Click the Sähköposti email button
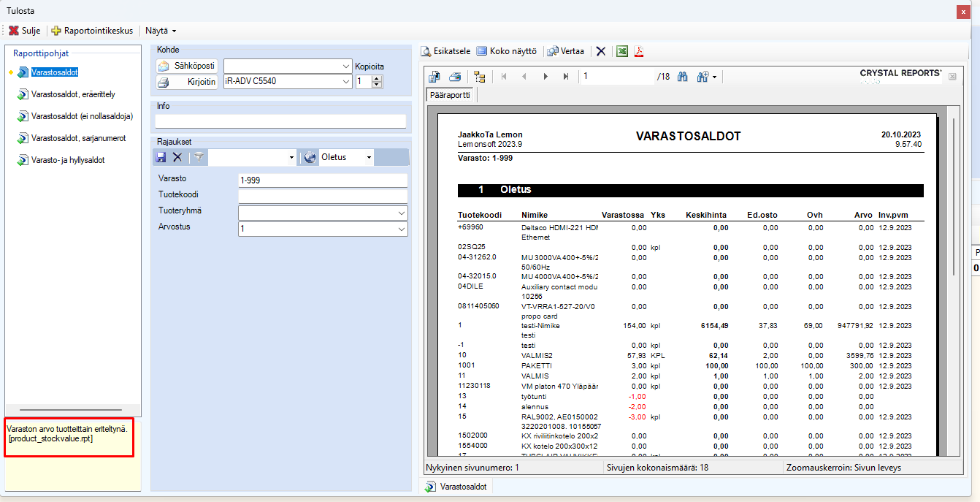 coord(187,66)
